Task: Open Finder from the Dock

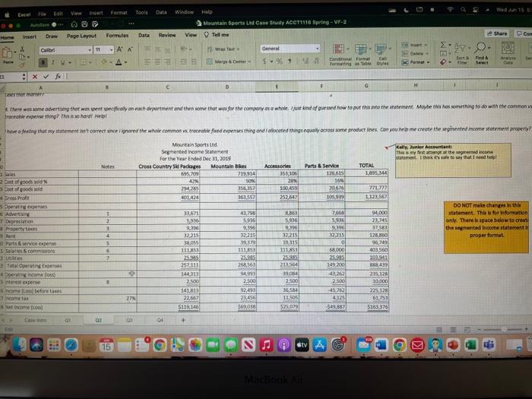Action: click(19, 345)
